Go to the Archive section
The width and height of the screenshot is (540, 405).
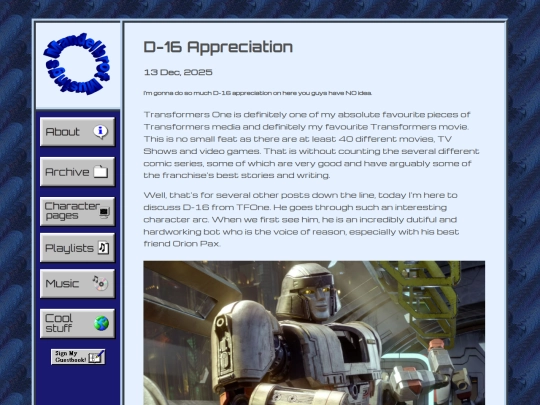pyautogui.click(x=77, y=172)
